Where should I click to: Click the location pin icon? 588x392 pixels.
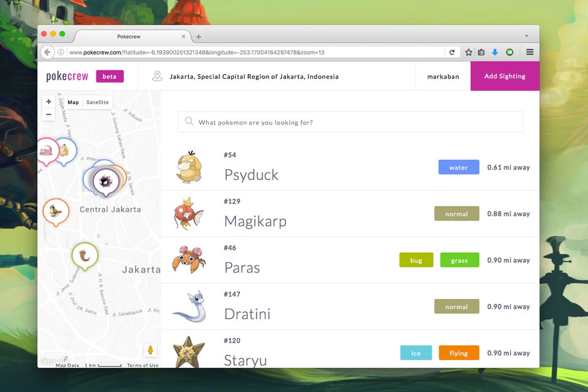point(157,76)
